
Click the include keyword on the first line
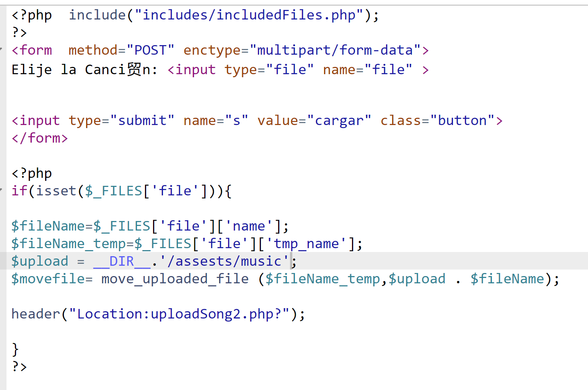(x=97, y=15)
